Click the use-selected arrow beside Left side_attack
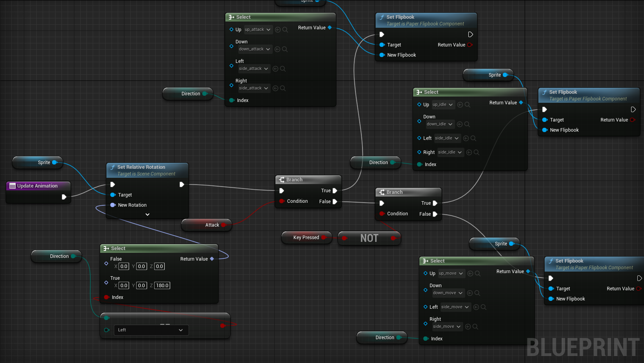The width and height of the screenshot is (644, 363). click(275, 69)
